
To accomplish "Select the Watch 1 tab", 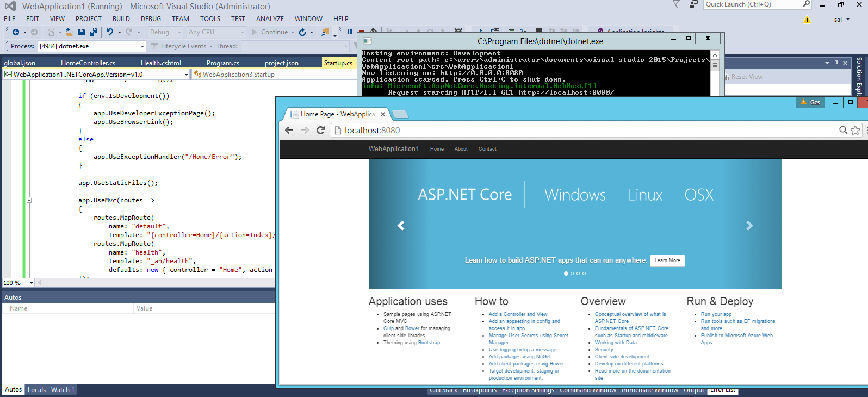I will coord(63,390).
